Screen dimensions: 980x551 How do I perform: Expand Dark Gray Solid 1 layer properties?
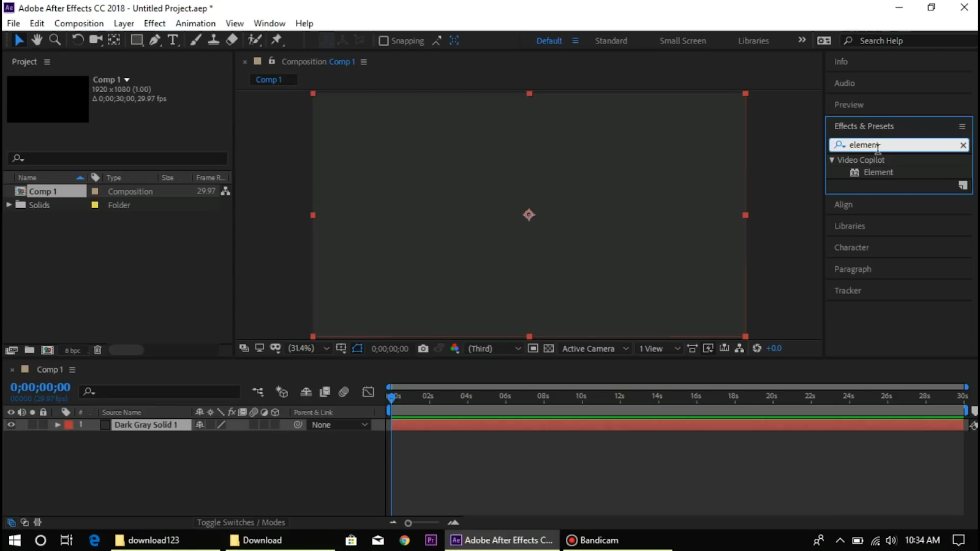tap(58, 424)
